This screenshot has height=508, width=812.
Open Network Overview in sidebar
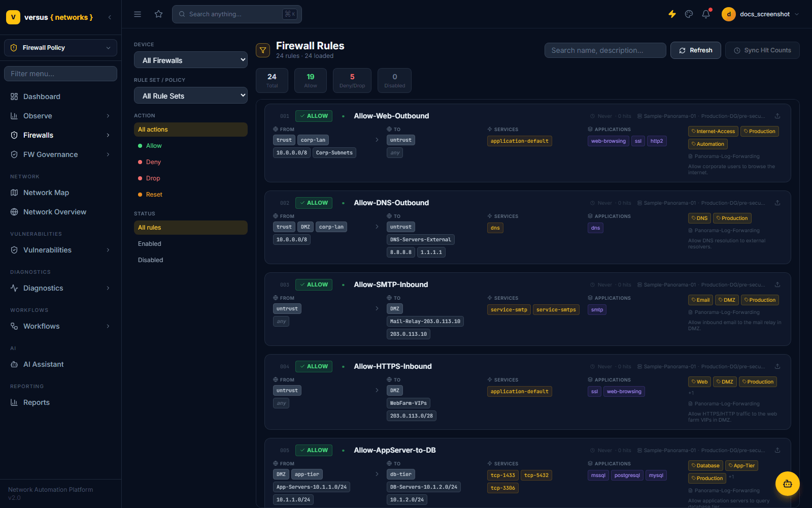tap(60, 212)
